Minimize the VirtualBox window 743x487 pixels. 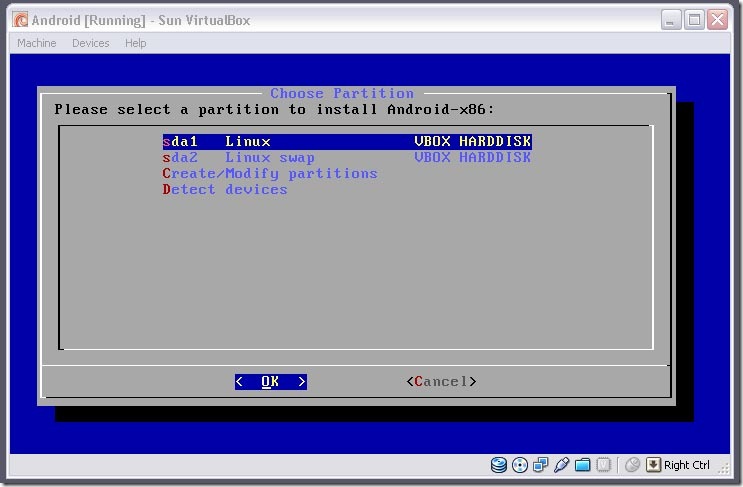click(671, 20)
